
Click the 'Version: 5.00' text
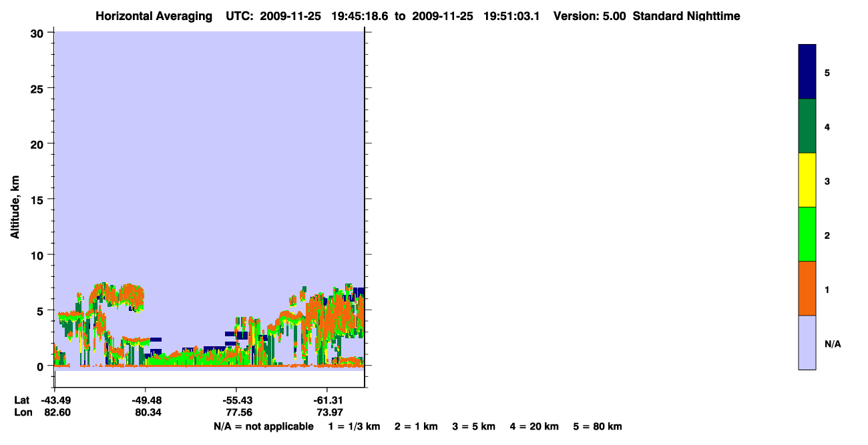click(590, 16)
